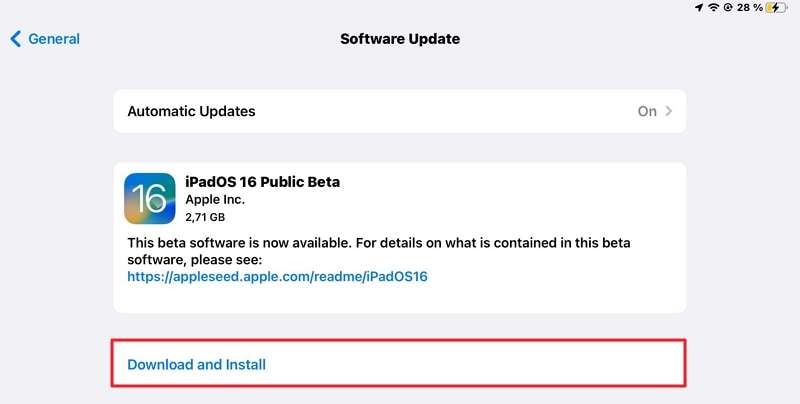
Task: Tap the back chevron beside General
Action: tap(15, 39)
